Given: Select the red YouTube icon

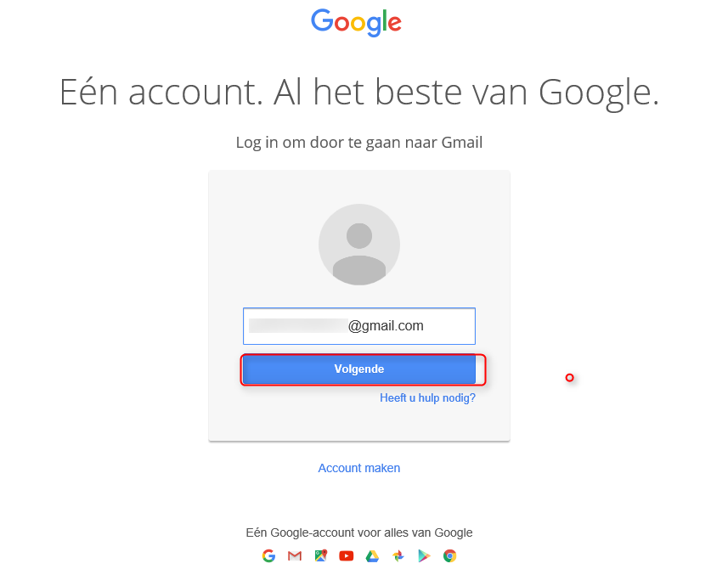Looking at the screenshot, I should tap(347, 556).
